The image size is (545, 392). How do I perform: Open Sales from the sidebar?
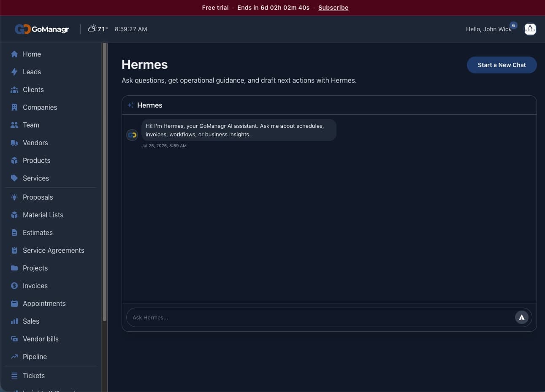coord(51,321)
